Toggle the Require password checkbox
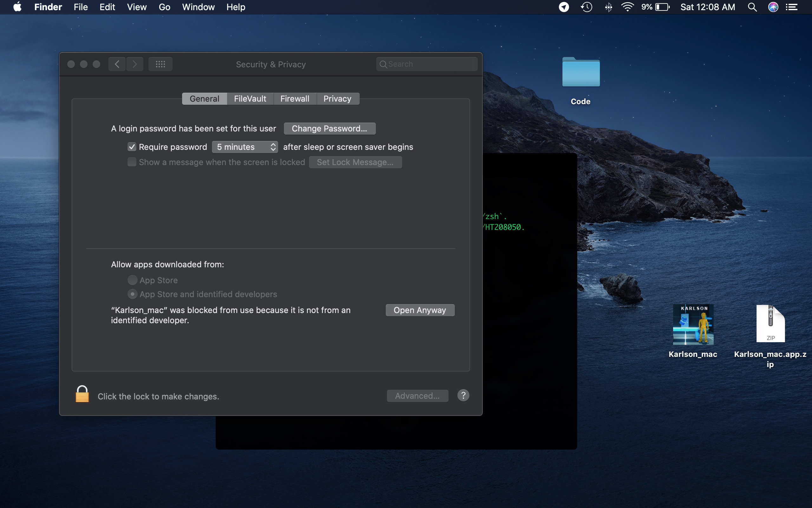Image resolution: width=812 pixels, height=508 pixels. tap(132, 147)
